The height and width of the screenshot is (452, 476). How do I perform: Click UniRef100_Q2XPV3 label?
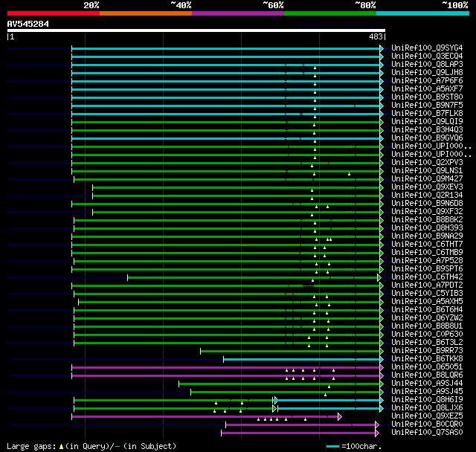coord(427,163)
